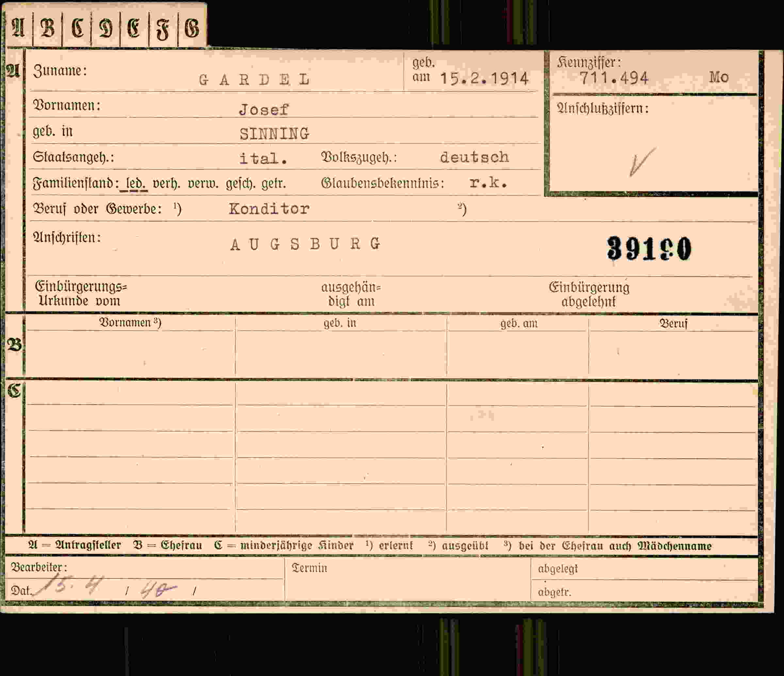The image size is (784, 676).
Task: Select index tab letter A at top
Action: [x=18, y=28]
